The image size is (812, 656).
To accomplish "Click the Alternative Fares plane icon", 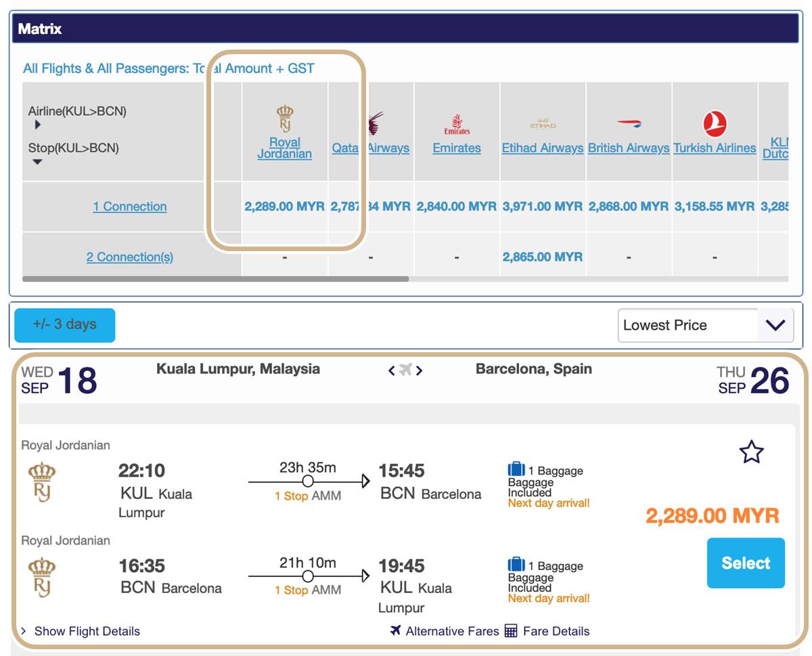I will click(x=396, y=631).
